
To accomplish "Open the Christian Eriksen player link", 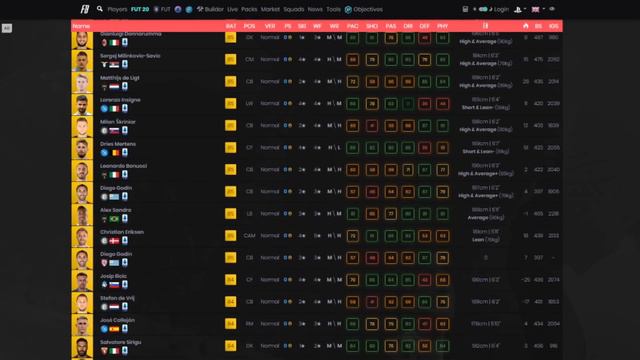I will tap(122, 232).
